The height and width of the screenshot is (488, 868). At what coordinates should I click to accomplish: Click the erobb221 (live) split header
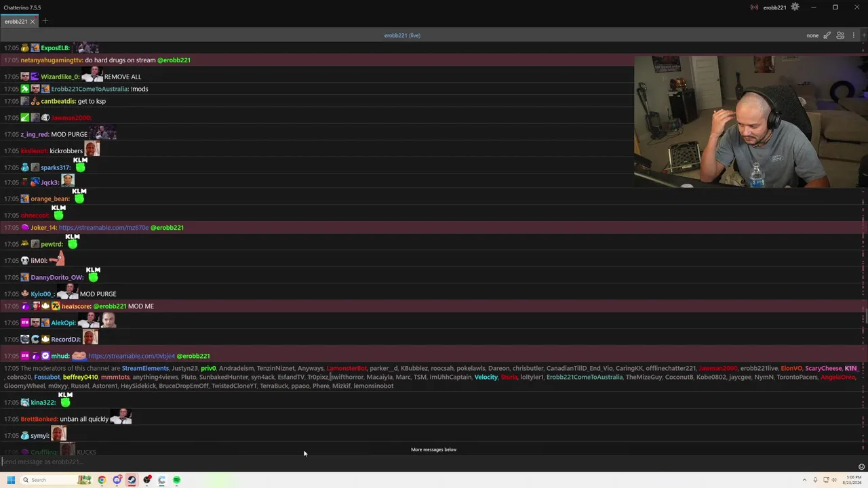[402, 35]
